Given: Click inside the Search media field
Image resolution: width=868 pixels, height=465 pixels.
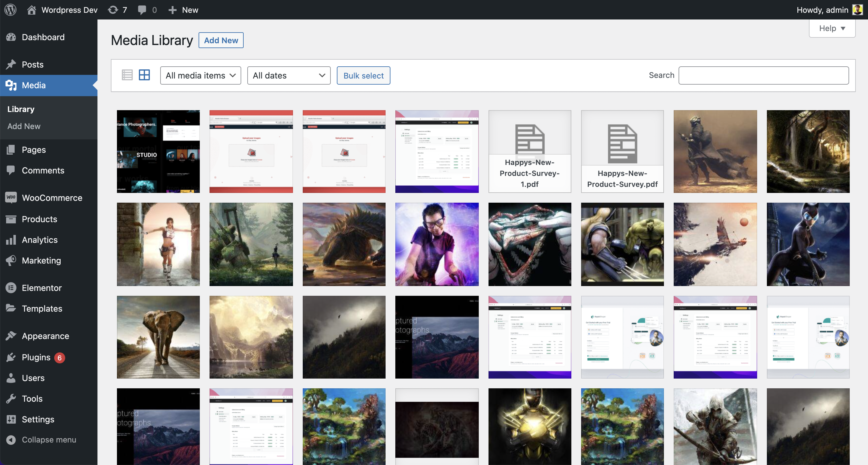Looking at the screenshot, I should tap(763, 75).
